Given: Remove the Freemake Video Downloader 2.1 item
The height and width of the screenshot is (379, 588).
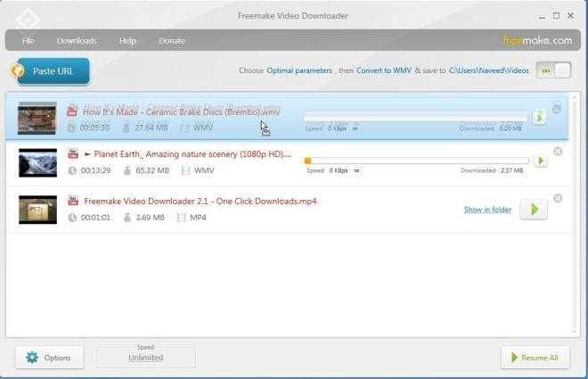Looking at the screenshot, I should (x=558, y=198).
